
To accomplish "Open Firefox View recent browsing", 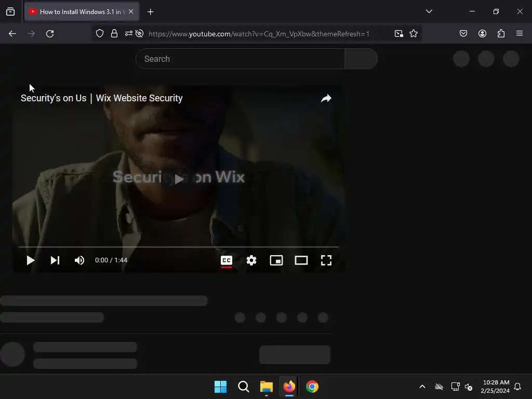I will (x=10, y=12).
